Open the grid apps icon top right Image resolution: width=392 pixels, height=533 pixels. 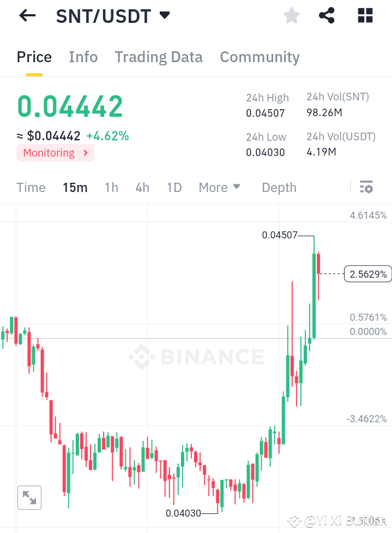[364, 15]
